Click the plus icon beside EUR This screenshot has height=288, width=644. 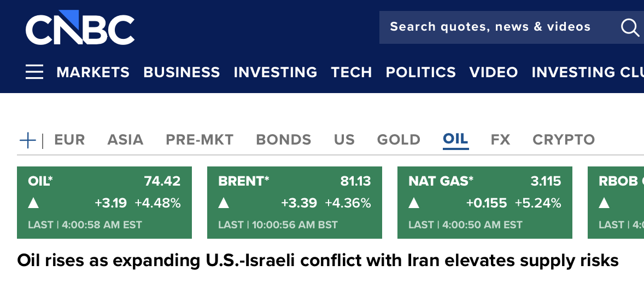pyautogui.click(x=27, y=140)
